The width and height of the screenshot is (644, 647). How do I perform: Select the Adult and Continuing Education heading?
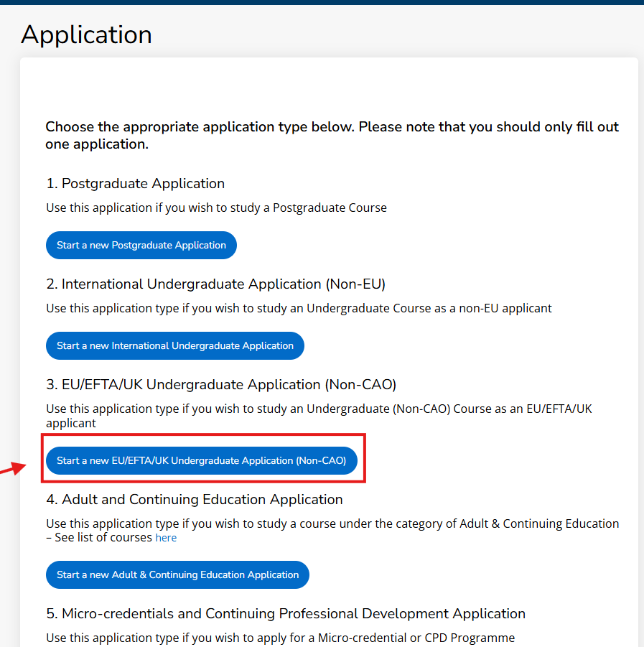click(194, 499)
